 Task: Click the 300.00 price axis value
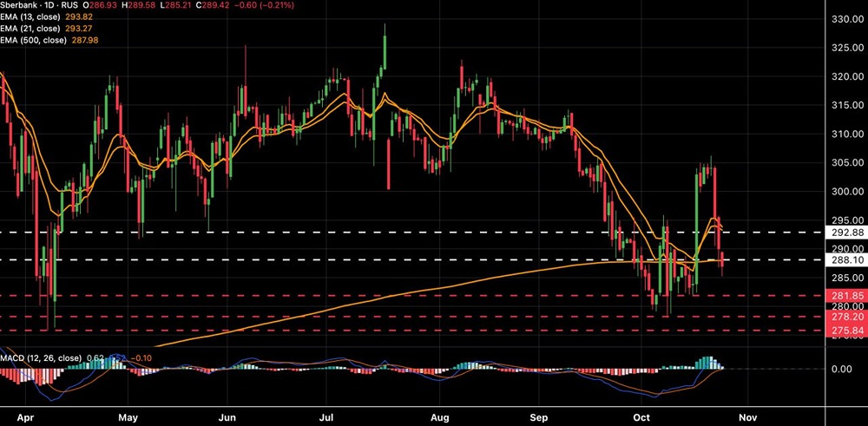(x=847, y=192)
